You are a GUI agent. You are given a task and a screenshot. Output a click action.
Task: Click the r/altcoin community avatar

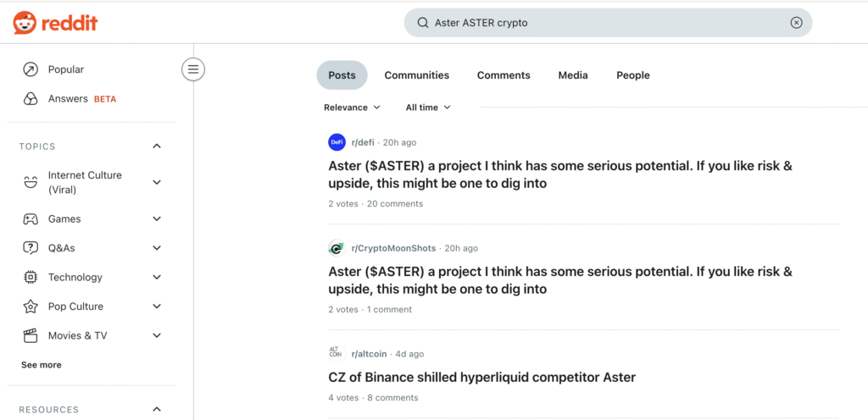(x=337, y=353)
